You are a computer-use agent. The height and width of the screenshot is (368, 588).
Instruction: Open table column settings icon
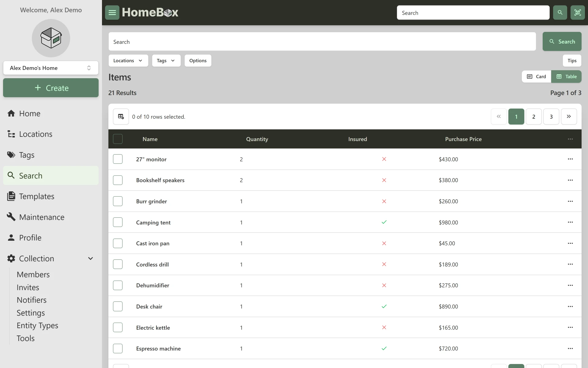(x=121, y=117)
